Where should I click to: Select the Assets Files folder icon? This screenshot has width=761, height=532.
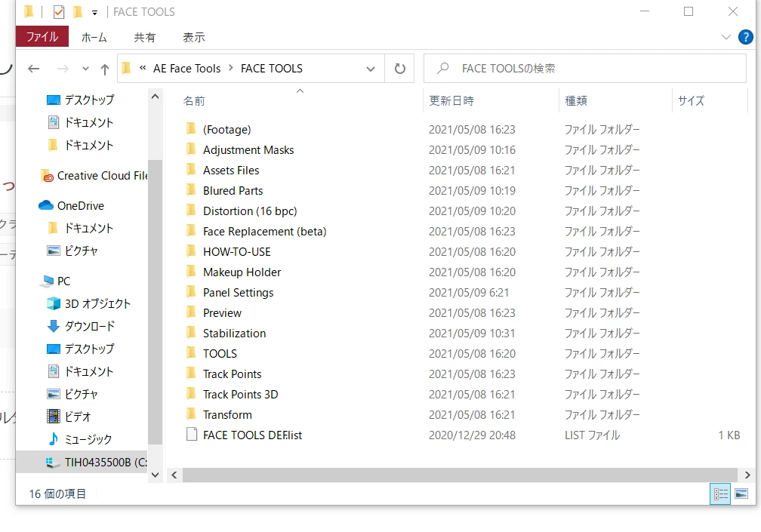[191, 170]
